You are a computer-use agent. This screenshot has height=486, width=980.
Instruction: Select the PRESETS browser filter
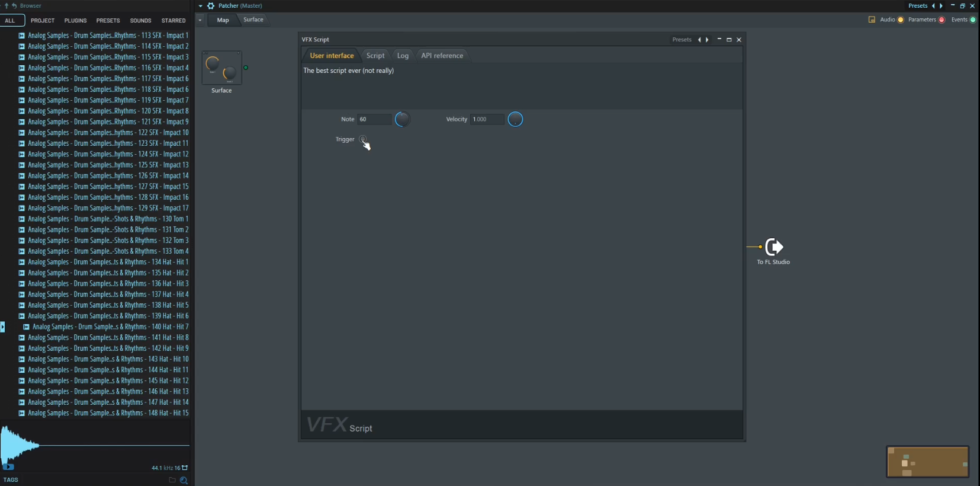pyautogui.click(x=108, y=21)
